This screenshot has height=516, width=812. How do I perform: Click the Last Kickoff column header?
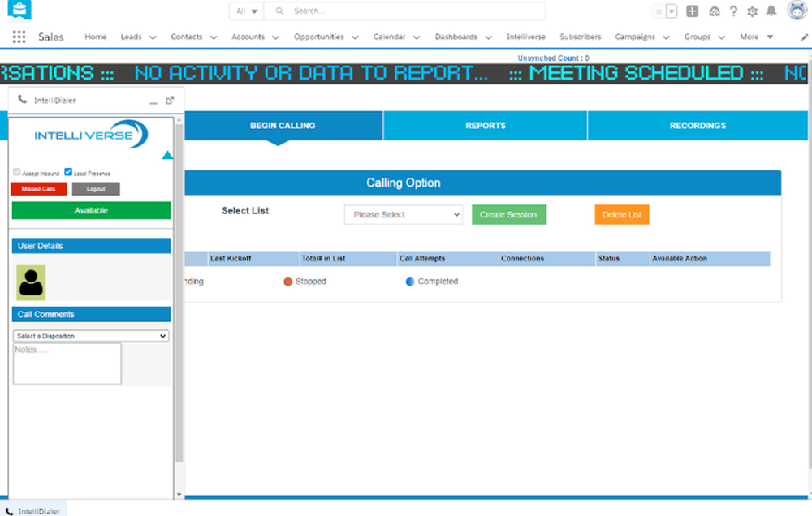point(253,258)
